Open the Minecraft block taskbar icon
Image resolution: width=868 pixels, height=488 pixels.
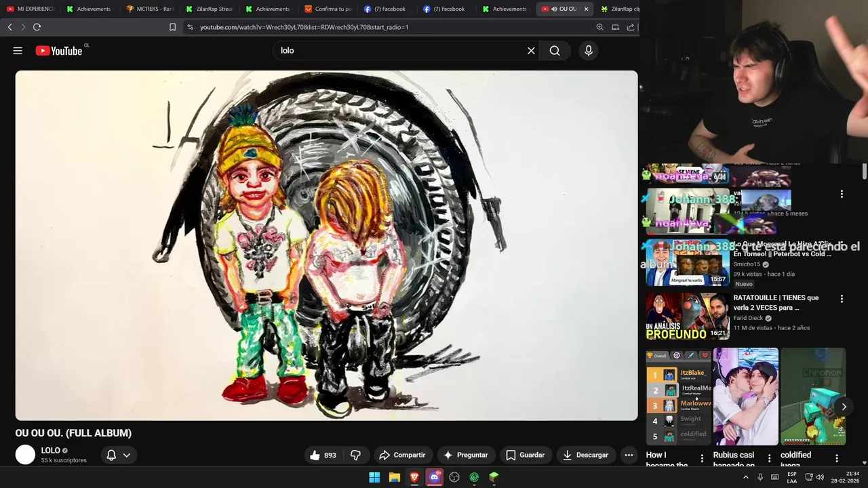coord(494,477)
